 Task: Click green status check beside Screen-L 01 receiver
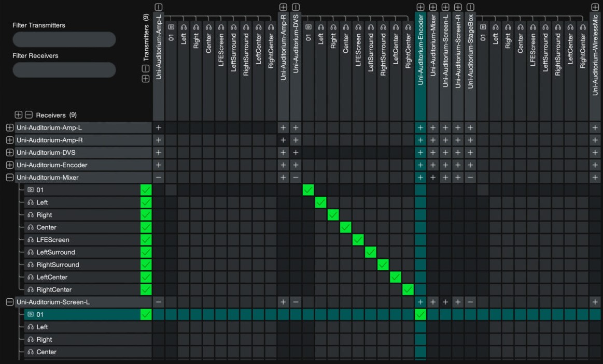(x=146, y=314)
